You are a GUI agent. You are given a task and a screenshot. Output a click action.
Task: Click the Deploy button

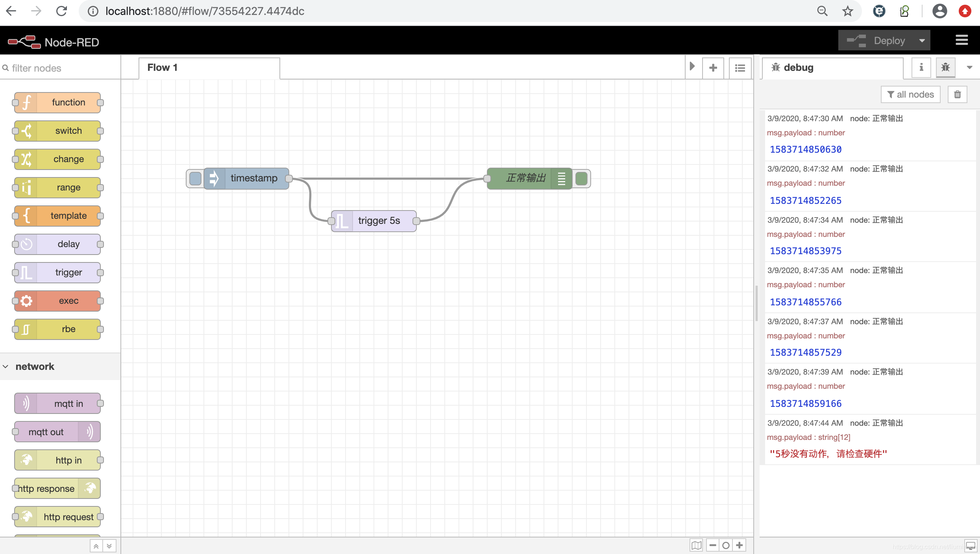click(876, 41)
